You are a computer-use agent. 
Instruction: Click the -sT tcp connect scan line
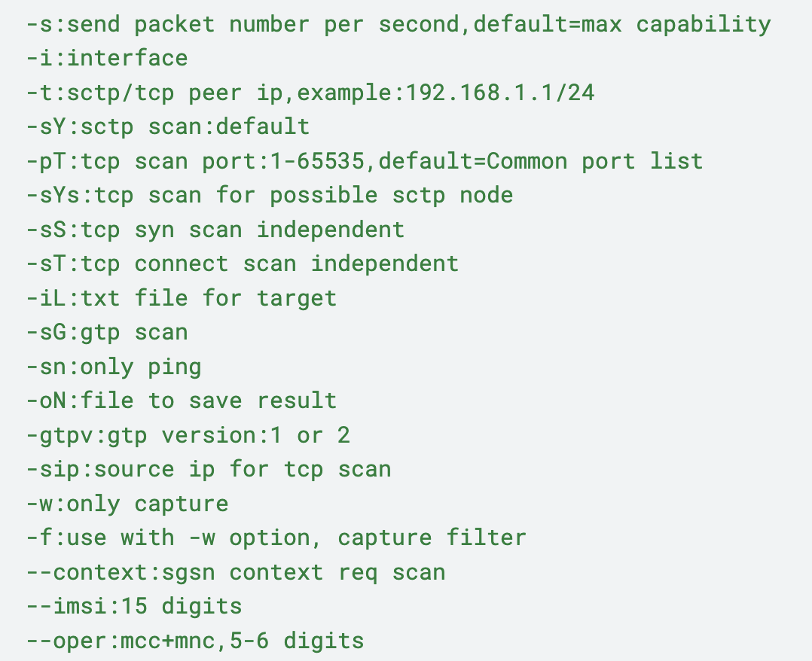click(x=242, y=263)
